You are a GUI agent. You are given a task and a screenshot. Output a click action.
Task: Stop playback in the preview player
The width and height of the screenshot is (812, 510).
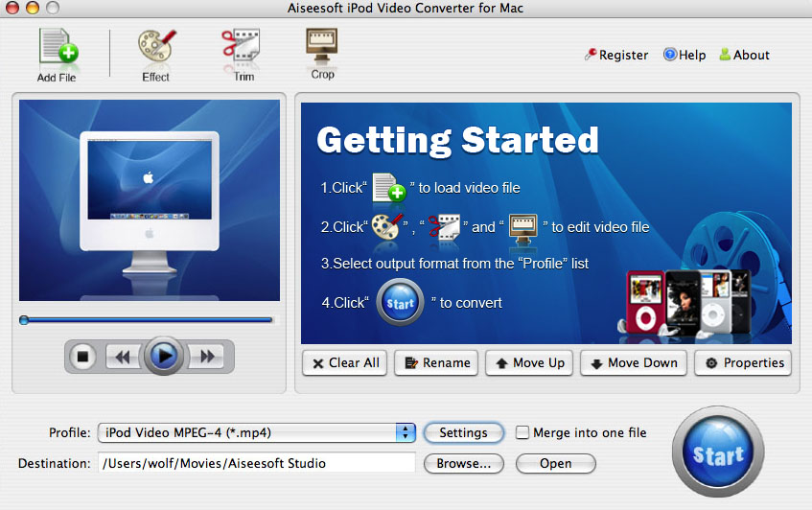click(x=82, y=357)
